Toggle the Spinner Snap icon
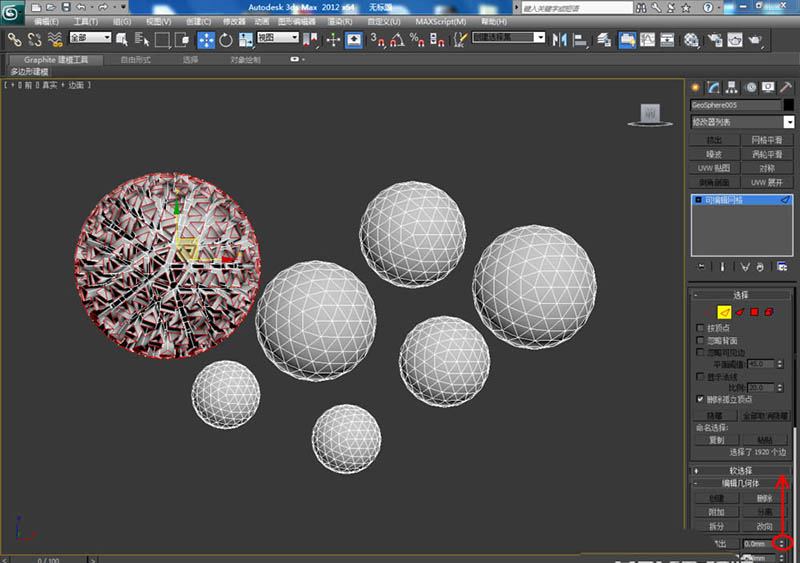800x563 pixels. [x=437, y=40]
